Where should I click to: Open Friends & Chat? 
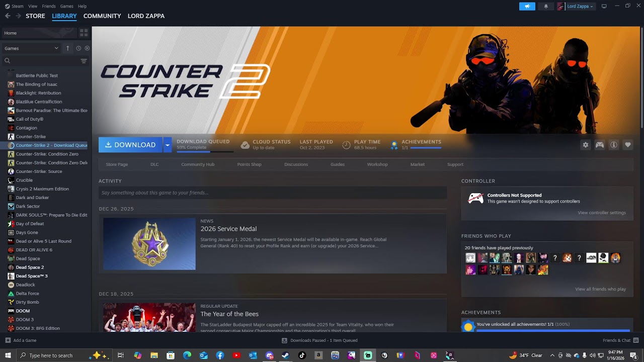(x=620, y=340)
